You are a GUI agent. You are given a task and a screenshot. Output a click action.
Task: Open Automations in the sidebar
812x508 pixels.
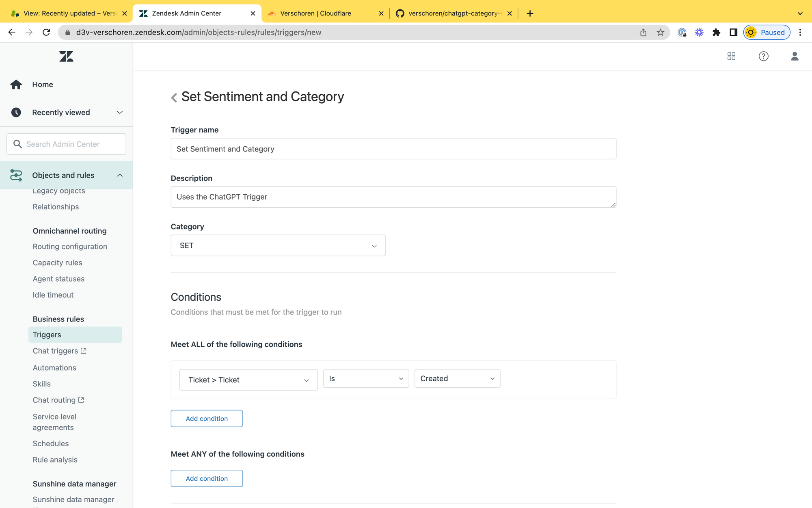click(54, 368)
